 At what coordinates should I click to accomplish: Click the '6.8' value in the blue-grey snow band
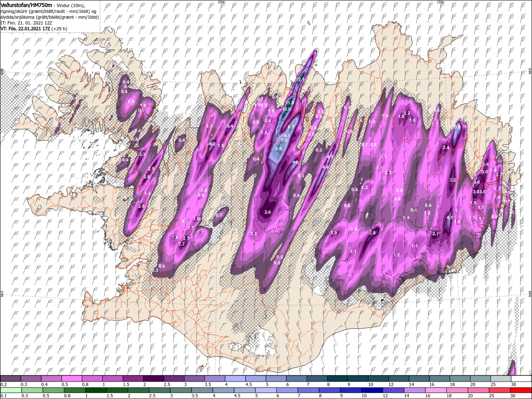click(x=278, y=148)
